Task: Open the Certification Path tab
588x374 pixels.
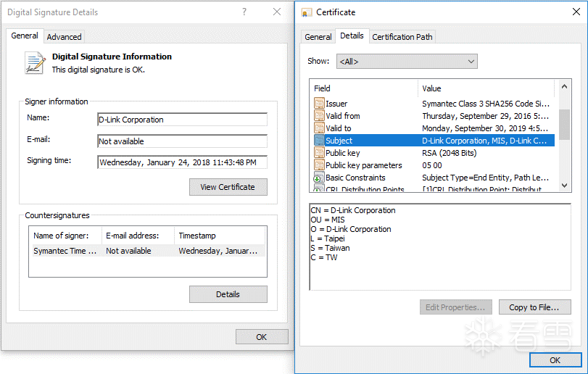Action: point(403,36)
